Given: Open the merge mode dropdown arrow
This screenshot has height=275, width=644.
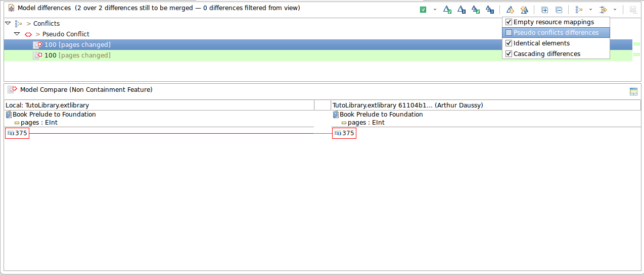Looking at the screenshot, I should tap(435, 10).
